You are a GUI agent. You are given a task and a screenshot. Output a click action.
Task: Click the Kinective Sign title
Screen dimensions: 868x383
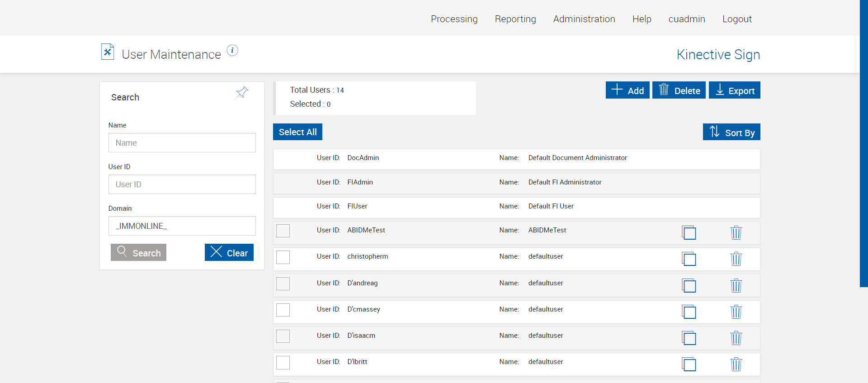(x=718, y=54)
